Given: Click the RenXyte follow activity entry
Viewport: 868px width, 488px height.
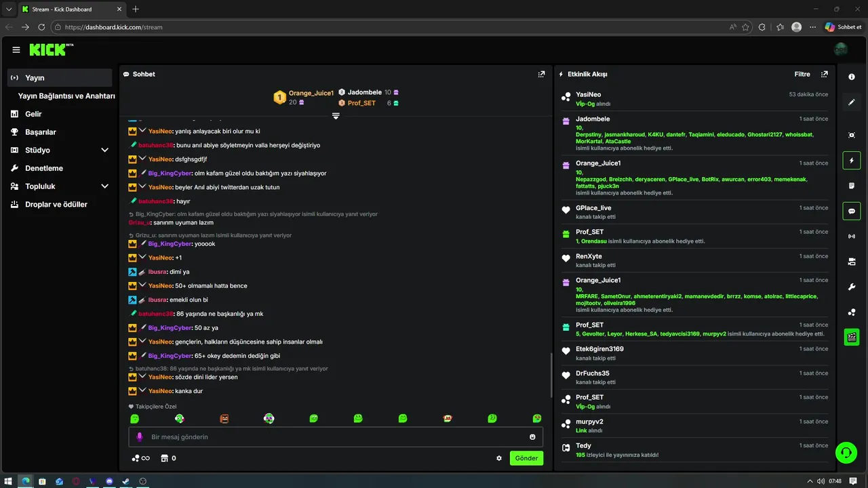Looking at the screenshot, I should (695, 260).
